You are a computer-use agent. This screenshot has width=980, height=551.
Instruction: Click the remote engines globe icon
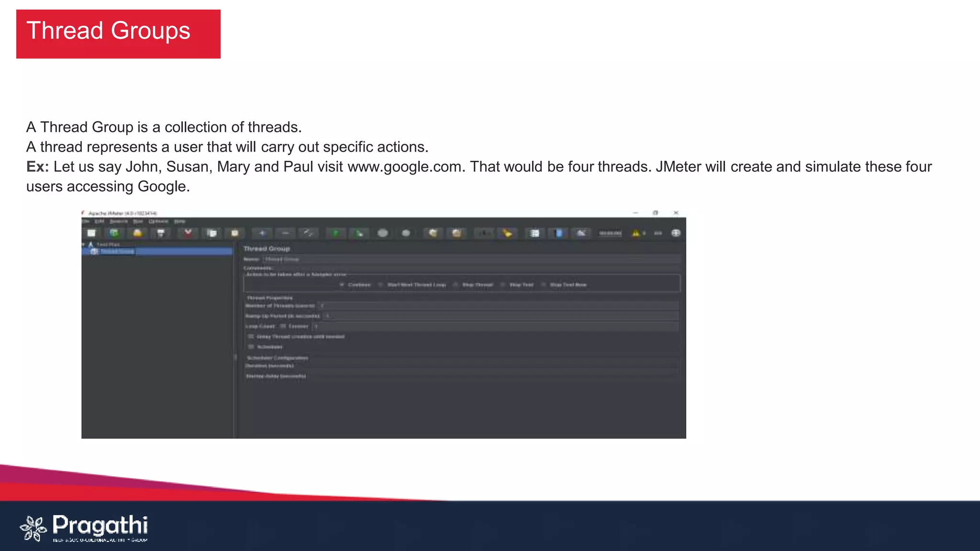click(676, 233)
